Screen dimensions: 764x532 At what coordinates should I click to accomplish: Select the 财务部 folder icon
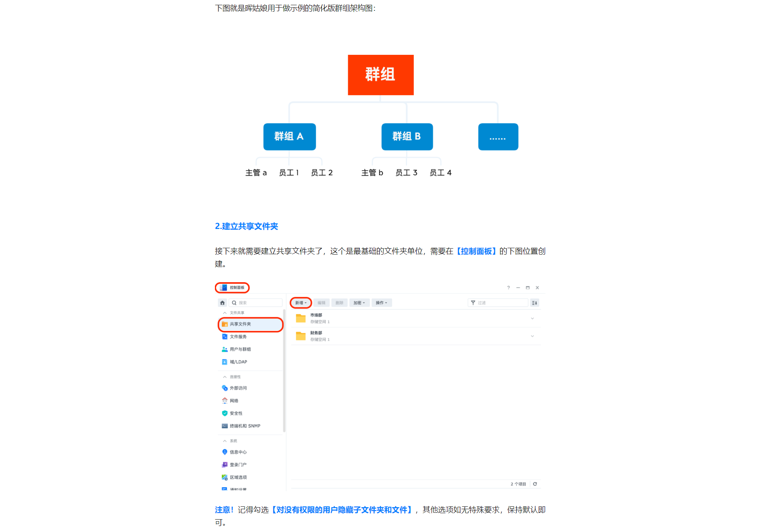pos(301,336)
